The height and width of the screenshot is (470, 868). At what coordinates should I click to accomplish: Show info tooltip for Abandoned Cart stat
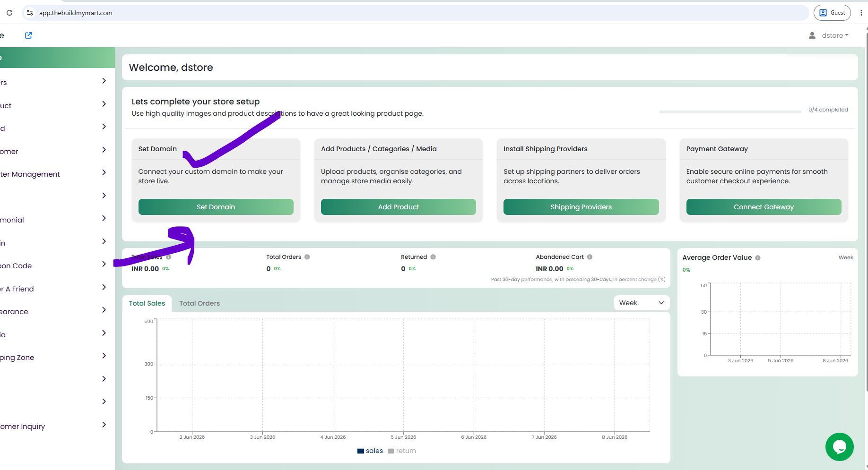(x=590, y=257)
